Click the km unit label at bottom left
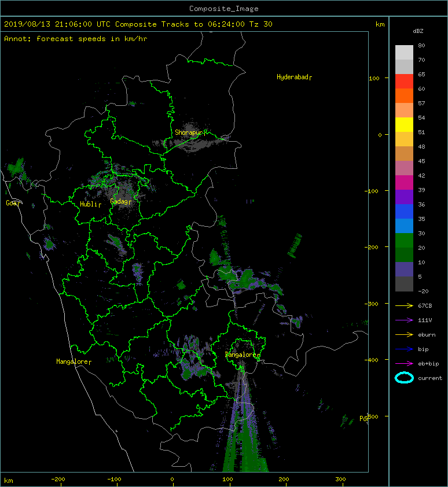Screen dimensions: 448x487 click(x=9, y=481)
